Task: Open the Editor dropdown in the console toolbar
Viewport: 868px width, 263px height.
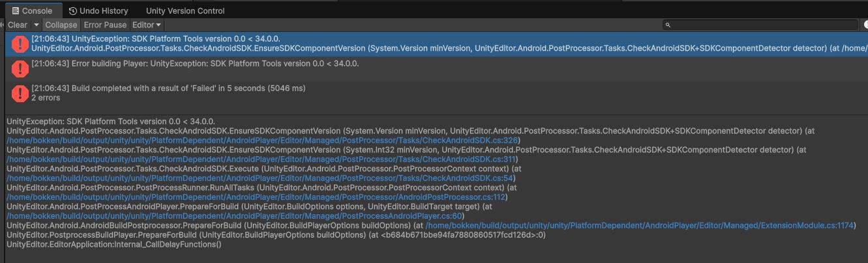Action: (147, 25)
